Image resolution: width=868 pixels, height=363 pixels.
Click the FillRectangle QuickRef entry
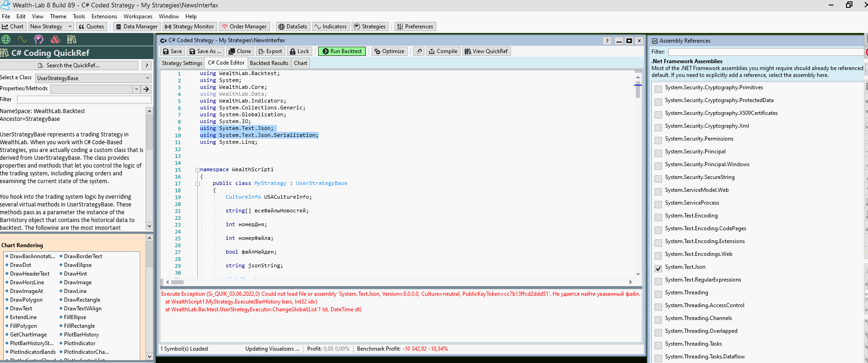pyautogui.click(x=79, y=326)
